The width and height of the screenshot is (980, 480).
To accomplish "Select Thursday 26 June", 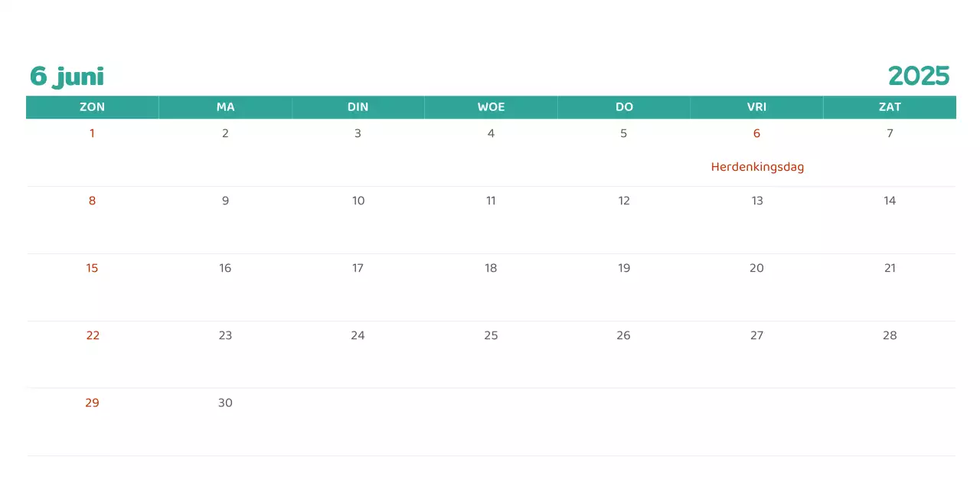I will pos(624,336).
